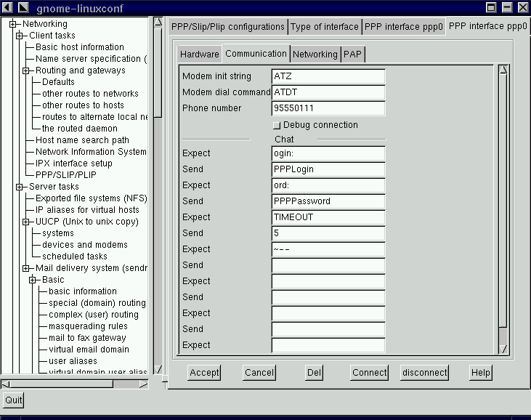Click the form scrollbar's up arrow
Viewport: 531px width, 420px height.
(x=503, y=70)
